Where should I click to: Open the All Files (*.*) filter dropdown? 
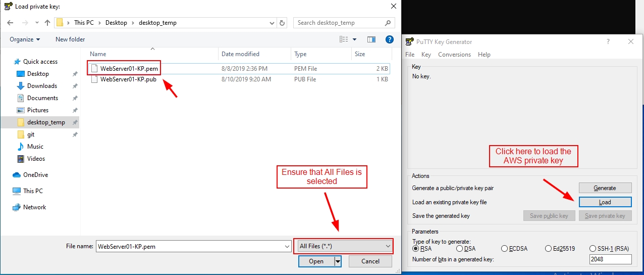(x=345, y=246)
